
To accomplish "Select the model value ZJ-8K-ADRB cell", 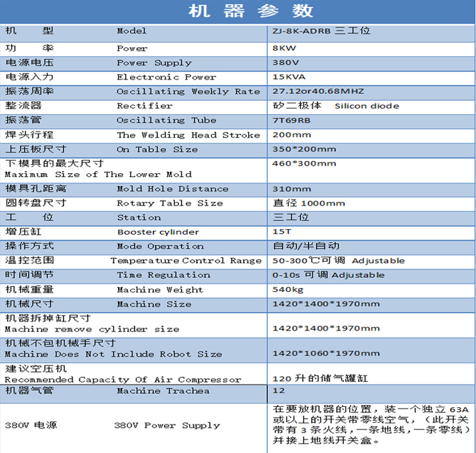I will [x=321, y=30].
